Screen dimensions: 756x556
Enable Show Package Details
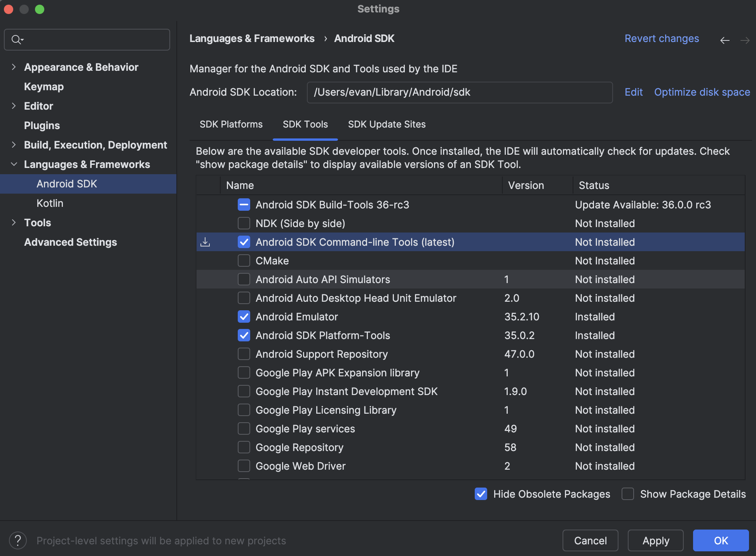click(x=628, y=494)
